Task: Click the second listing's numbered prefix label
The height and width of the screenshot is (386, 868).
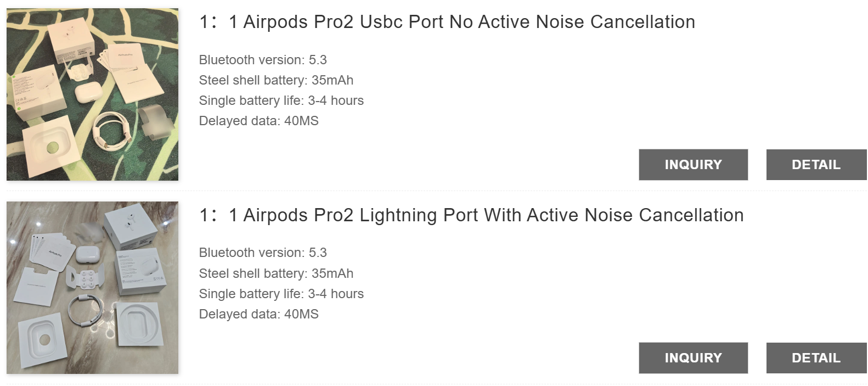Action: coord(206,215)
